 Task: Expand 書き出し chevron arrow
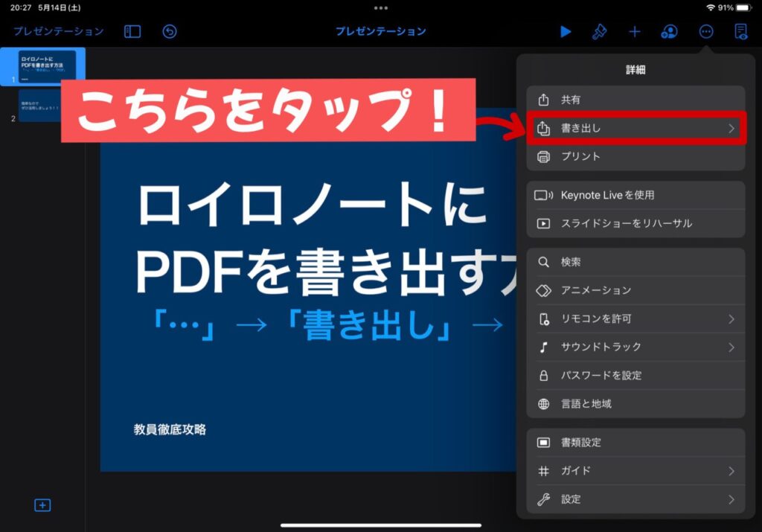[731, 128]
